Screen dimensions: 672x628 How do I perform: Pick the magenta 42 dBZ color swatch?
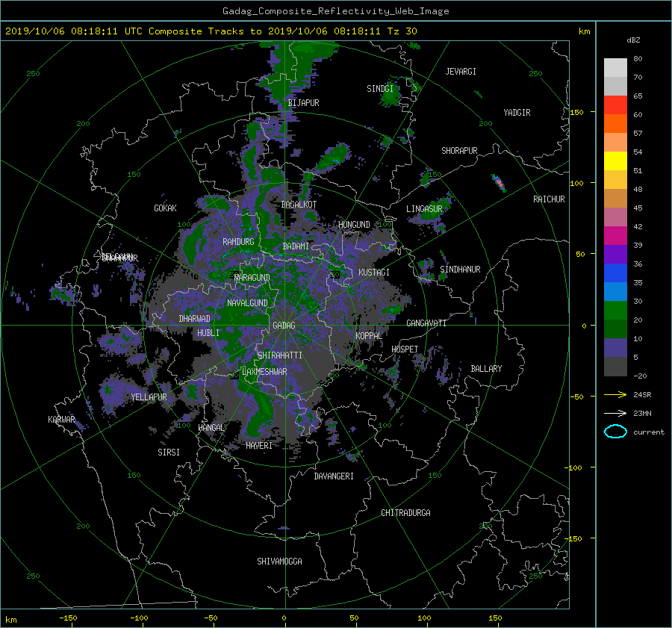pyautogui.click(x=615, y=235)
